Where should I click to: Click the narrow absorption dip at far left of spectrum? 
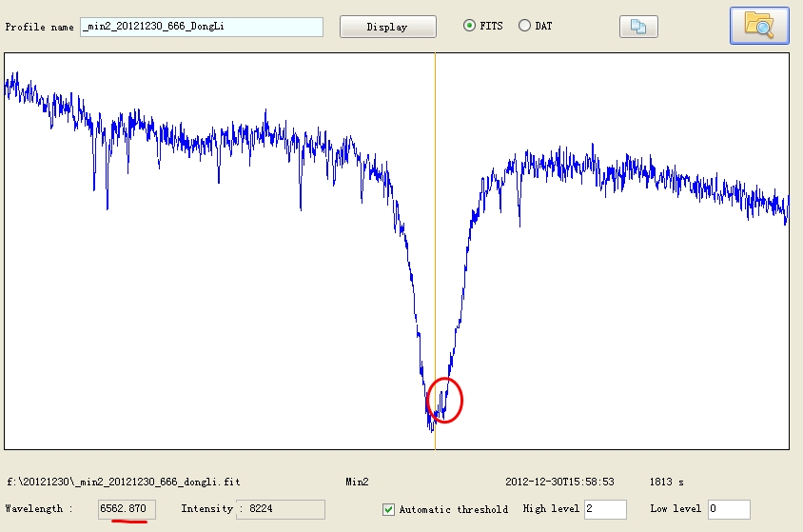tap(107, 202)
